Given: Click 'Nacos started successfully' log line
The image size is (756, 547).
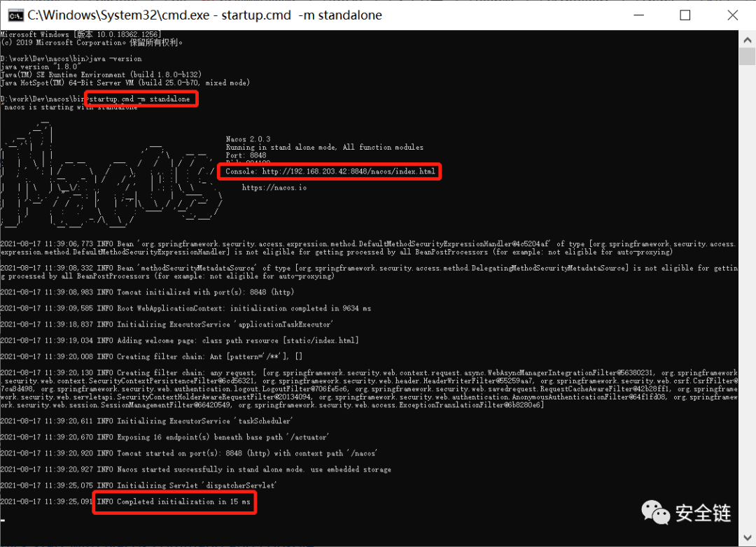Looking at the screenshot, I should [196, 469].
